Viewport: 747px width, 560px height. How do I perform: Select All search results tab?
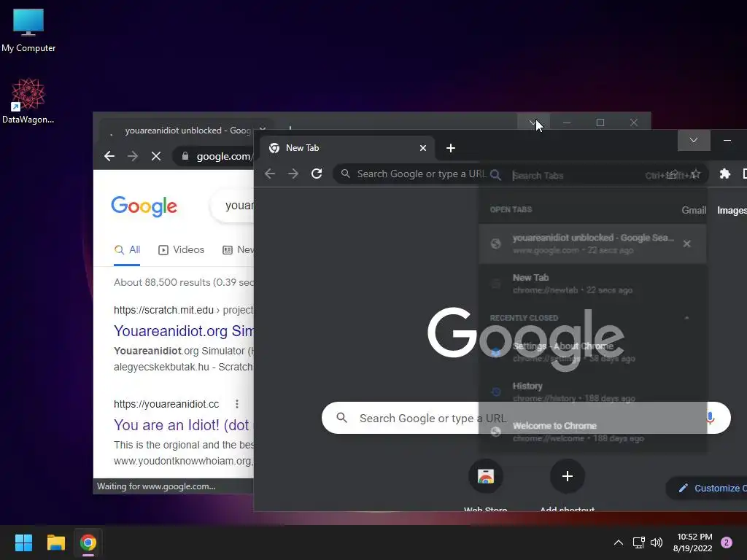127,250
